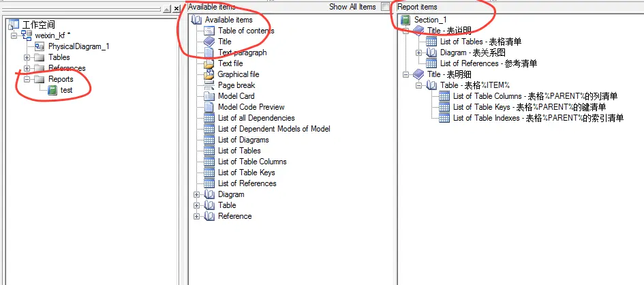Select the available List of References entry
The height and width of the screenshot is (285, 644).
247,183
